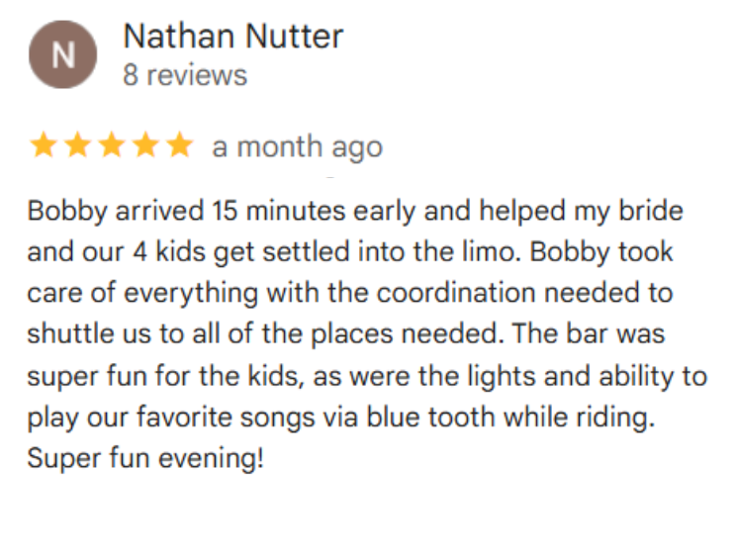Image resolution: width=736 pixels, height=560 pixels.
Task: Click the fifth yellow star
Action: click(x=179, y=147)
